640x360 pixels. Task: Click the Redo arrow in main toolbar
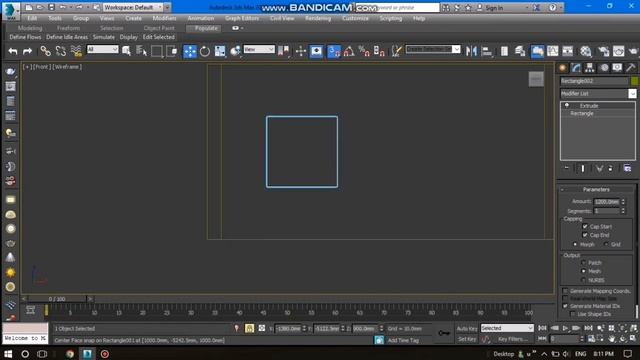tap(27, 51)
